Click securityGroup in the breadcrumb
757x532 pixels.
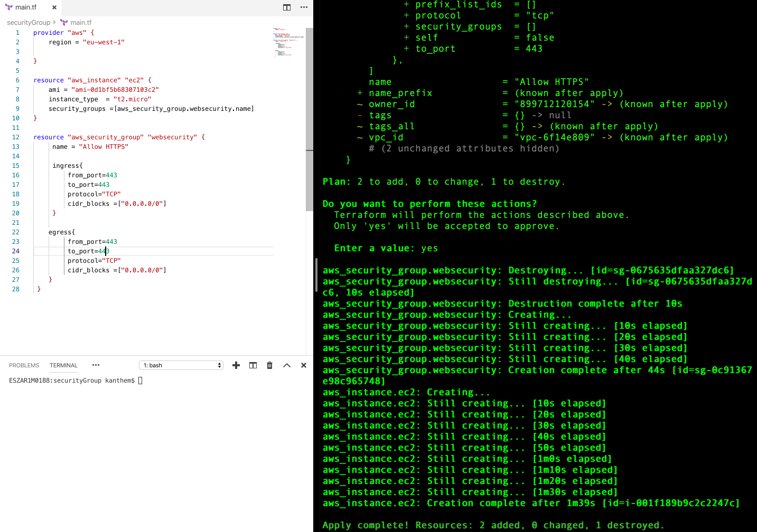coord(29,23)
